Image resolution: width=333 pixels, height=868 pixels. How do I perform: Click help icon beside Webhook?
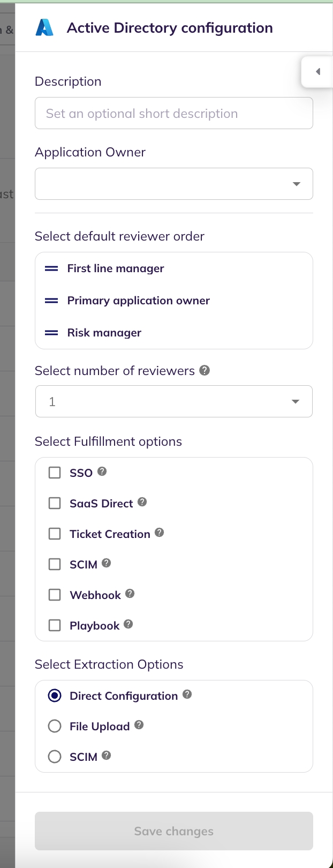(130, 594)
